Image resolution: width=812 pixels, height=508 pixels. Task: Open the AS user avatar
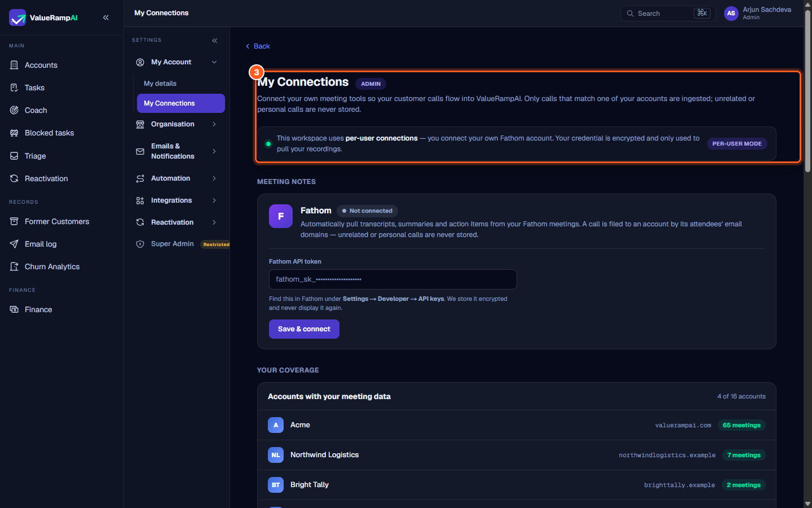tap(731, 14)
